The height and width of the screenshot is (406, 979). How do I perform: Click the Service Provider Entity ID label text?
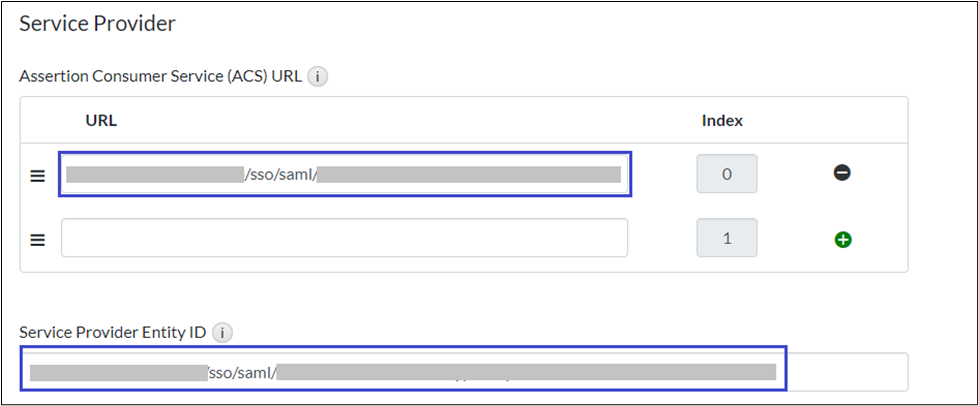click(113, 333)
